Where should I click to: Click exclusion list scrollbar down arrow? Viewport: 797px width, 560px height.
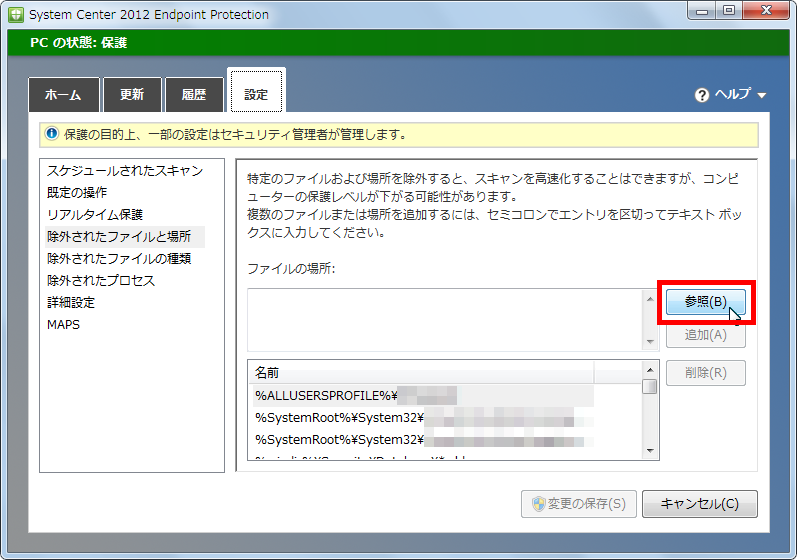point(650,451)
